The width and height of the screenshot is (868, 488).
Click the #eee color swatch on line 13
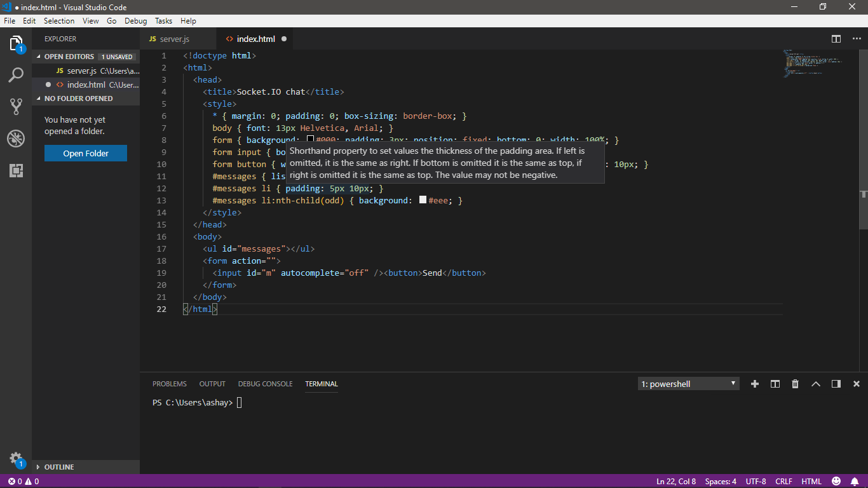[423, 200]
